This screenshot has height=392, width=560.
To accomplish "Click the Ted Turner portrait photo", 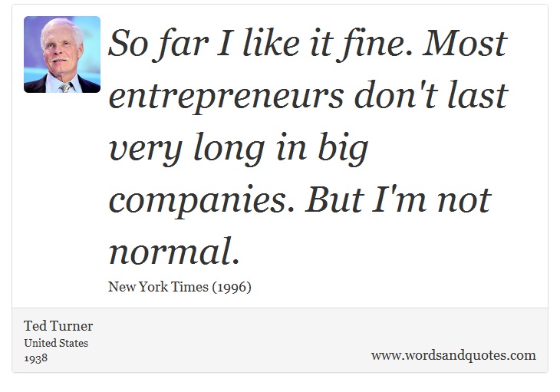I will coord(62,54).
